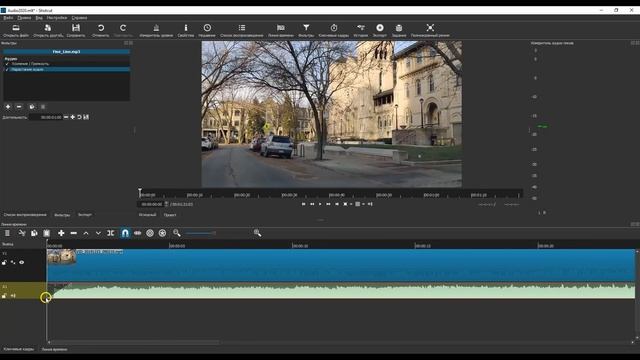Open the Properties info icon
Viewport: 640px width, 360px height.
186,28
